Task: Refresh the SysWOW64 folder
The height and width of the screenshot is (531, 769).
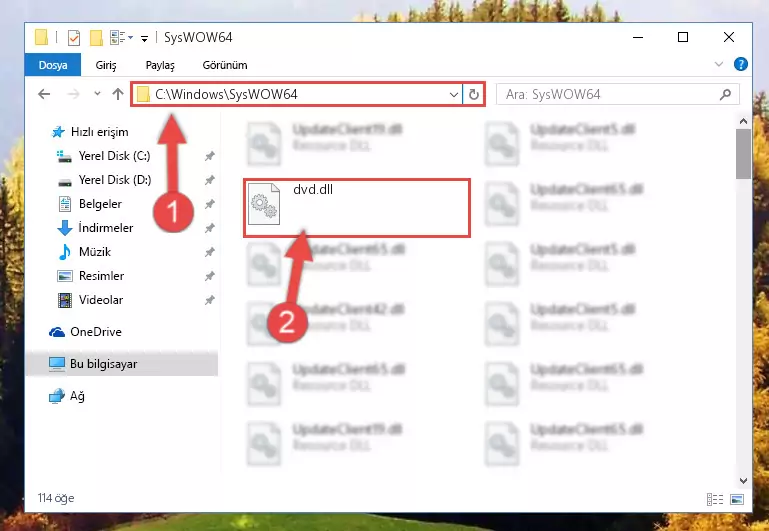Action: (x=474, y=94)
